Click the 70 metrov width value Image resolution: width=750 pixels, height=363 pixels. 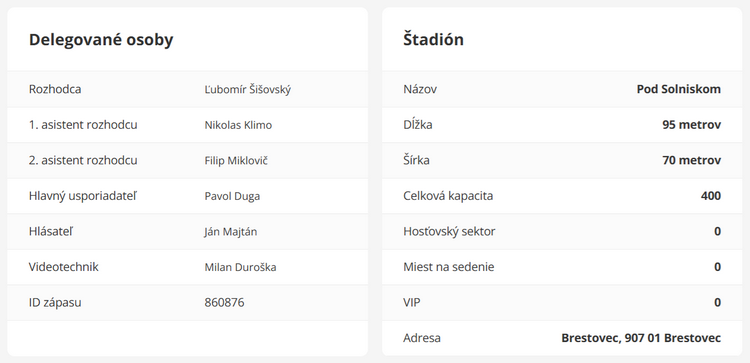point(692,160)
